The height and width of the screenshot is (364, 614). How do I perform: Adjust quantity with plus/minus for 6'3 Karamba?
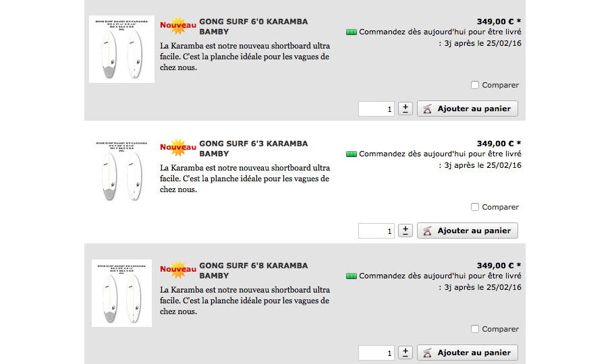click(x=406, y=231)
